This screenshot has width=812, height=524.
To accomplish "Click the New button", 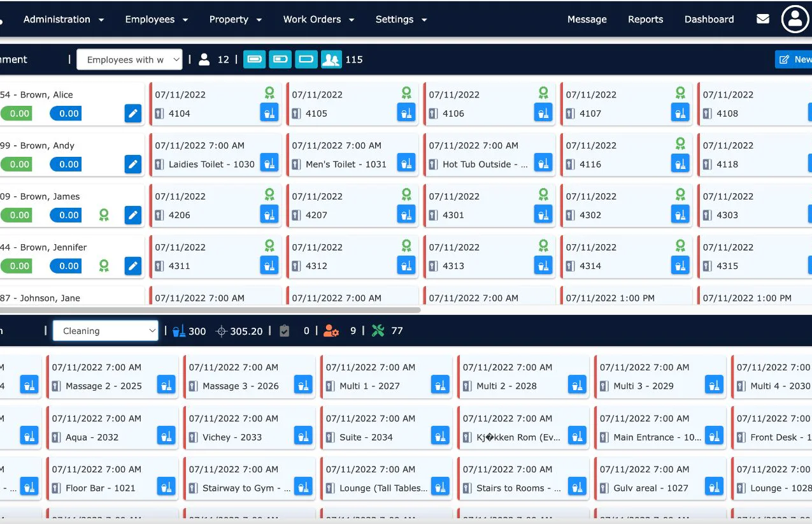I will (x=794, y=59).
